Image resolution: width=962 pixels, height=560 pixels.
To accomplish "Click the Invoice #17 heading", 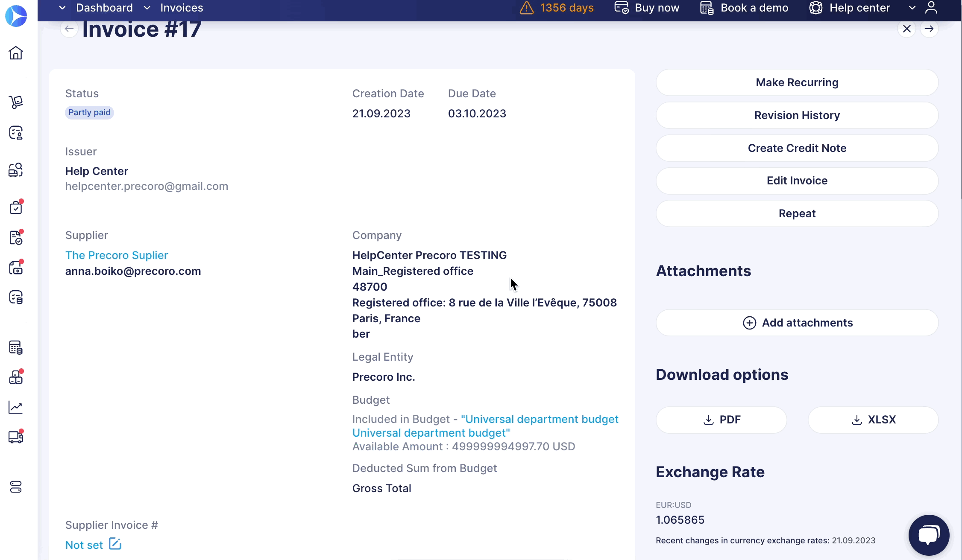I will tap(141, 29).
